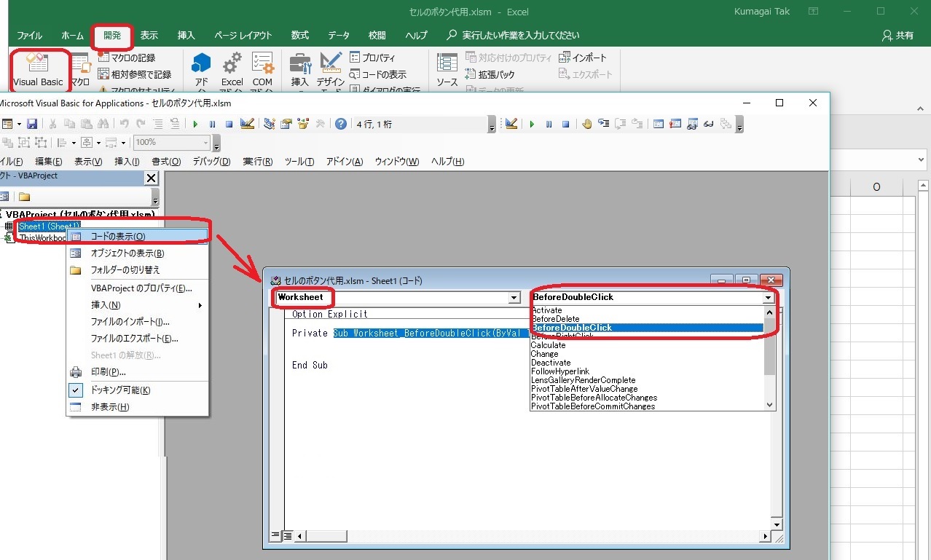Image resolution: width=931 pixels, height=560 pixels.
Task: Open the Project Explorer toolbar overflow arrow
Action: point(154,197)
